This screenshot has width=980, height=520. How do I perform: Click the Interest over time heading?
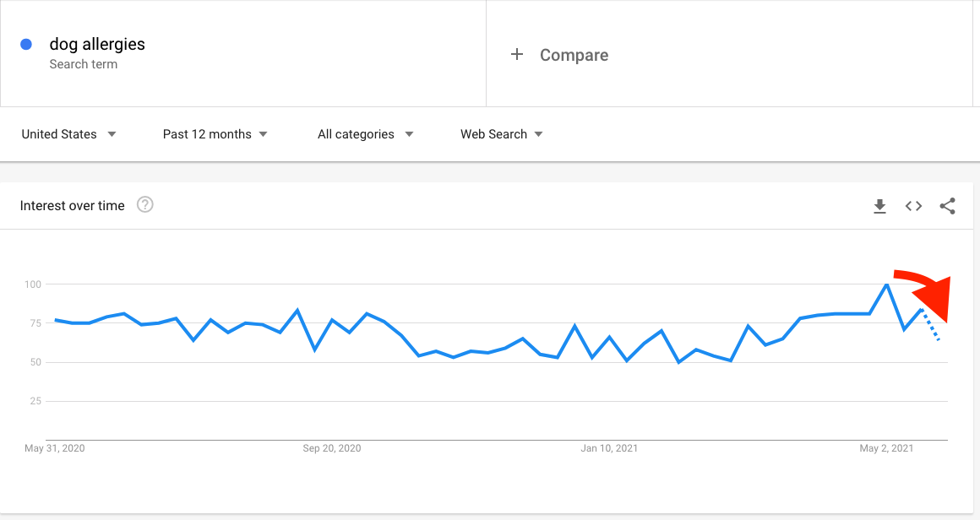pyautogui.click(x=73, y=205)
